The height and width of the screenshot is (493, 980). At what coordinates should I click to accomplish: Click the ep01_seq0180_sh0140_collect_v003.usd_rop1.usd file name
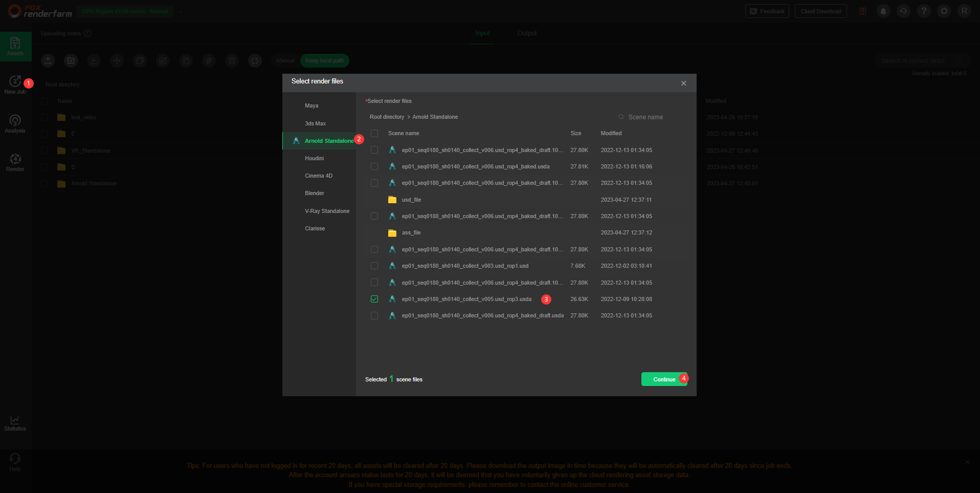[x=465, y=266]
